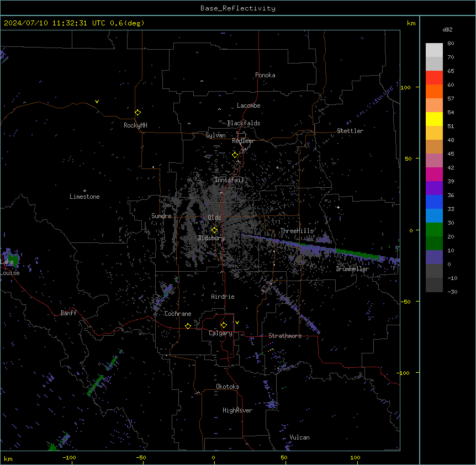Image resolution: width=476 pixels, height=465 pixels.
Task: Select the Blackfalds label
Action: [244, 123]
